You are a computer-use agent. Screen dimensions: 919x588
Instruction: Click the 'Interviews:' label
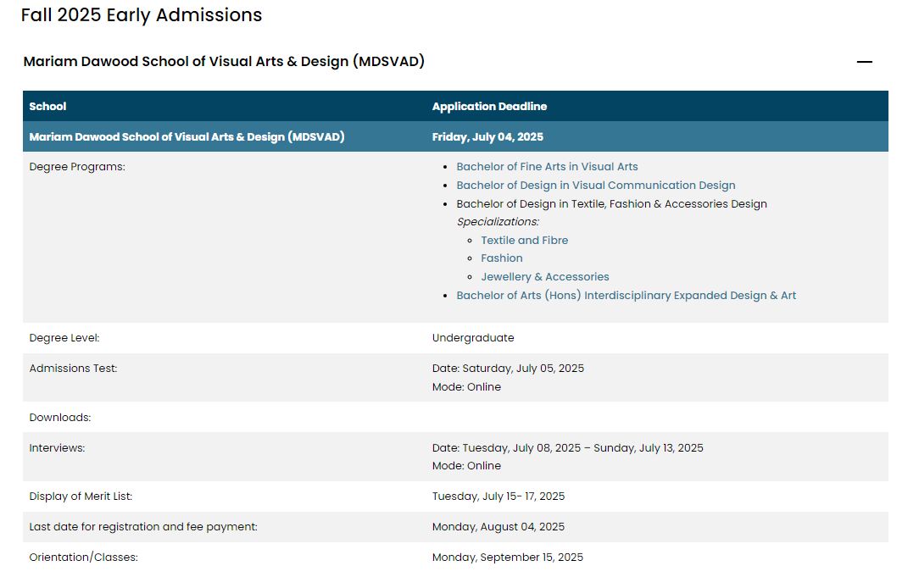tap(57, 448)
